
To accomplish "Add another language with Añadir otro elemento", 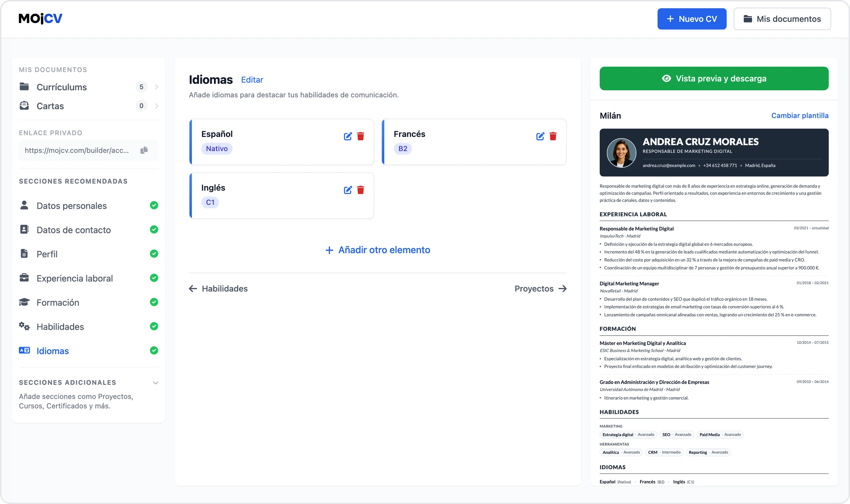I will tap(378, 250).
